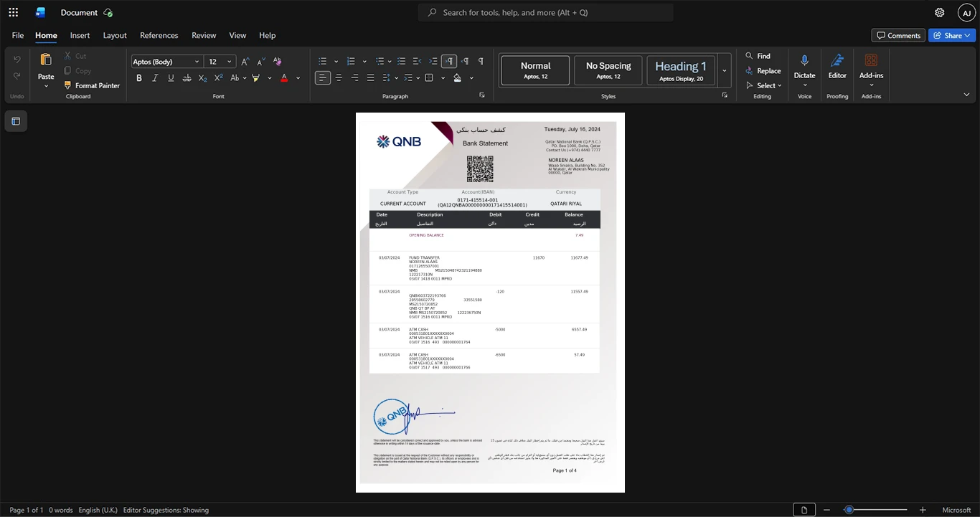Open the Change Case dropdown

[237, 77]
